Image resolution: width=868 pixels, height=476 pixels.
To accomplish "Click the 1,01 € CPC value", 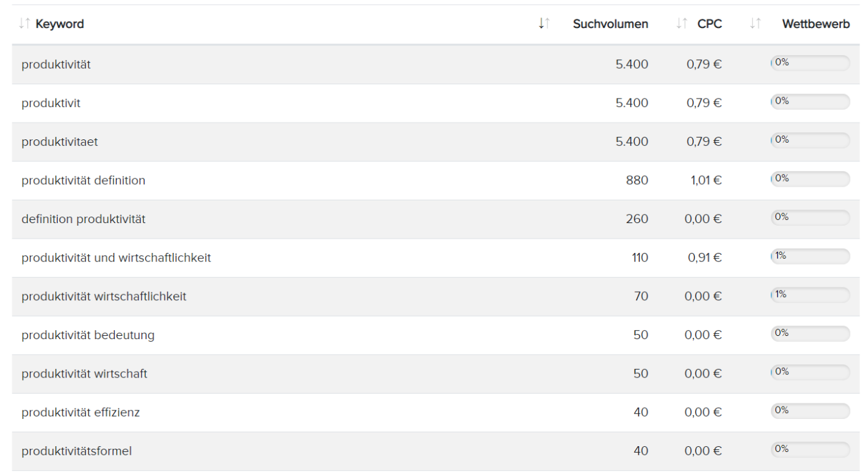I will coord(705,180).
